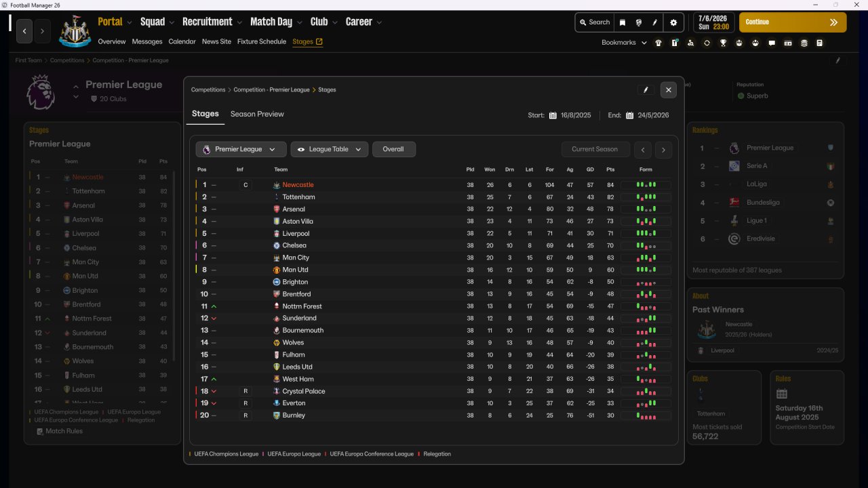
Task: Click the Arsenal badge in the league table
Action: (x=277, y=209)
